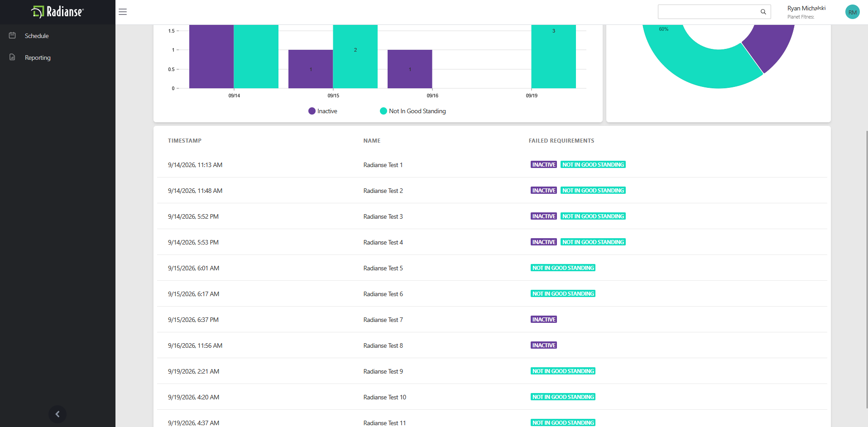The image size is (868, 427).
Task: Select the Radianse Test 1 name
Action: (383, 165)
